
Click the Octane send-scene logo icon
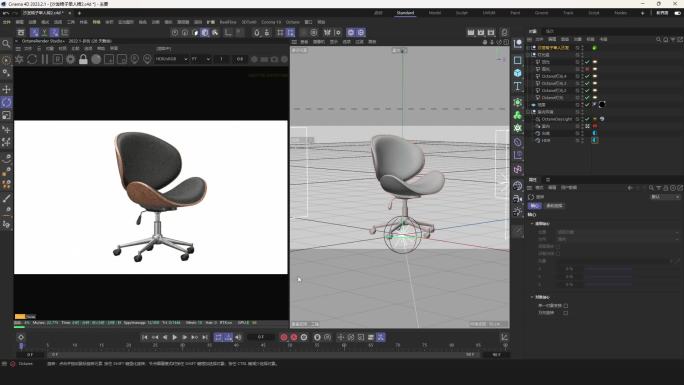19,59
